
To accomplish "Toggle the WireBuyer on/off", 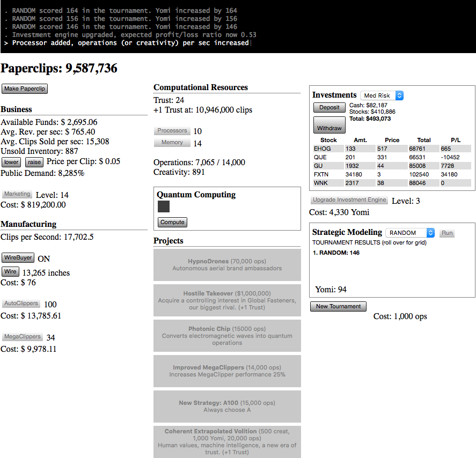I will point(18,258).
